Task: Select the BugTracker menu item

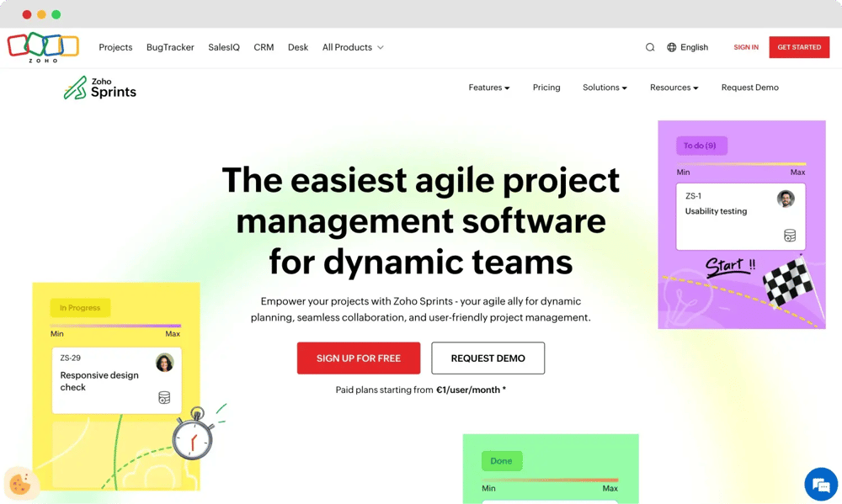Action: (x=170, y=47)
